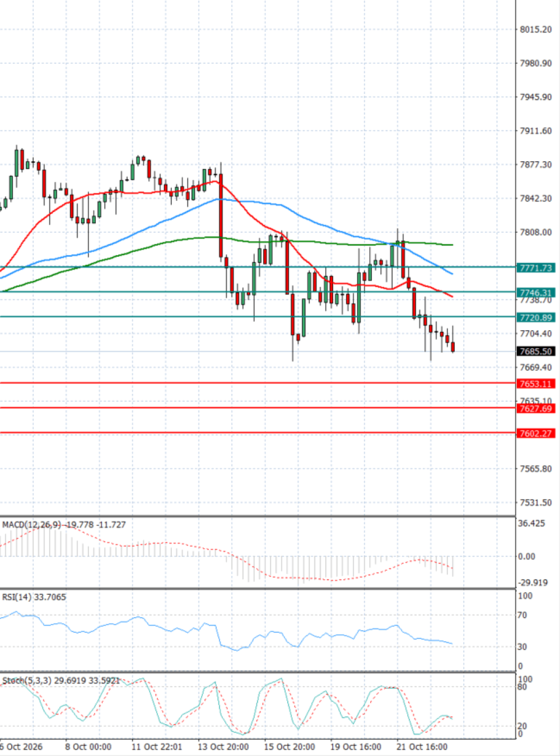Select price axis value 7531.50
Viewport: 560px width, 756px height.
click(535, 503)
